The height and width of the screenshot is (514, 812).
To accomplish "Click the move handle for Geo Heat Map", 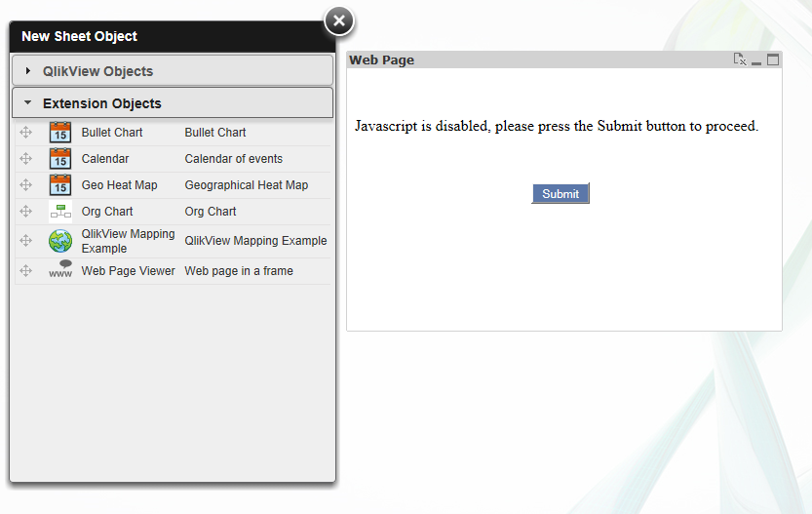I will (26, 185).
